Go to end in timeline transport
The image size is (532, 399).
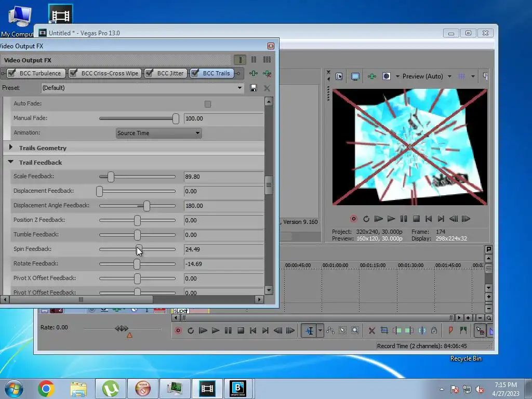point(265,330)
